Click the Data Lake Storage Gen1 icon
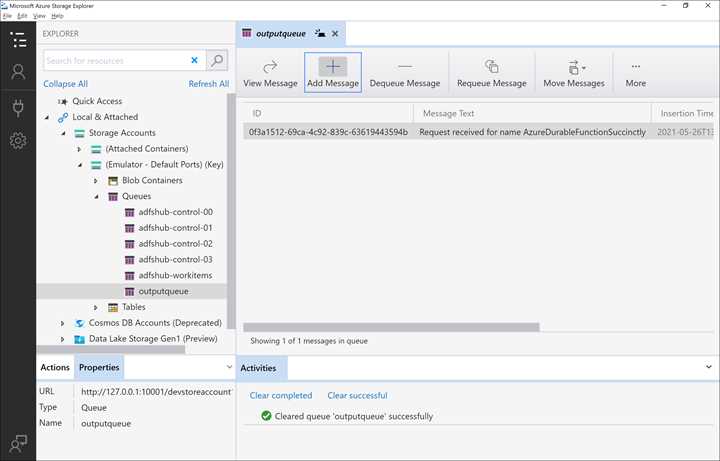 point(79,339)
